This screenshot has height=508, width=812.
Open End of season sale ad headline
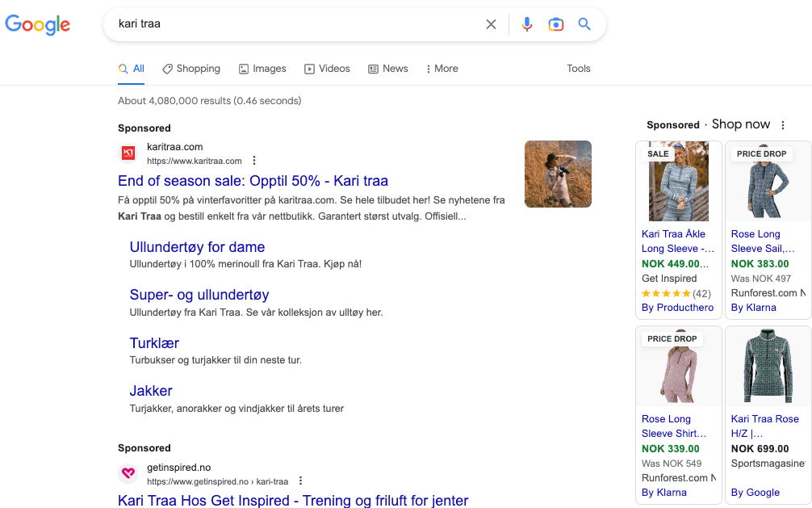[x=253, y=181]
